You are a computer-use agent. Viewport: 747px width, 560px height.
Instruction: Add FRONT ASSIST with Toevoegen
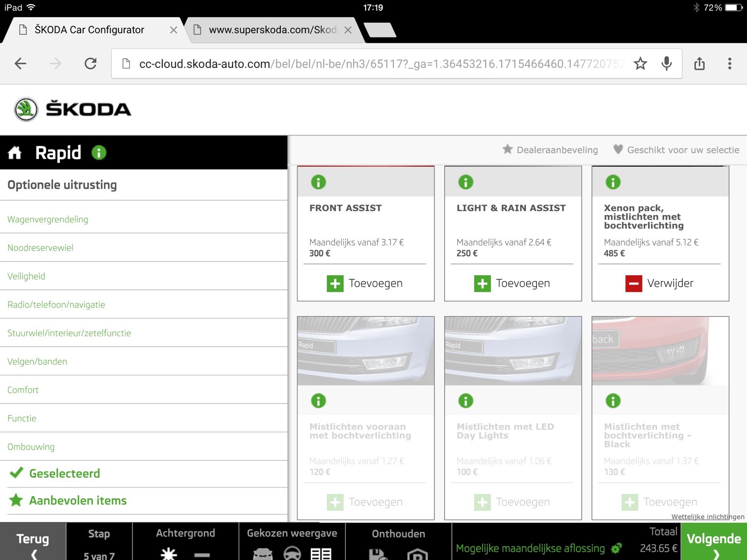tap(365, 283)
